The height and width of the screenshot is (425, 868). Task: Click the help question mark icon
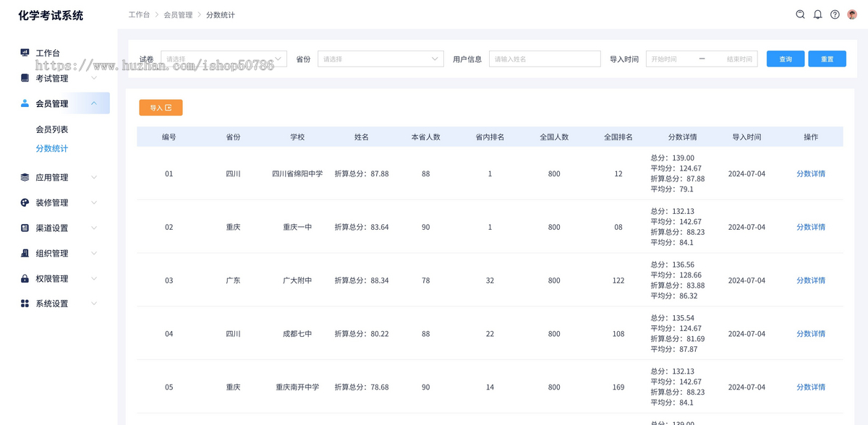[x=835, y=14]
